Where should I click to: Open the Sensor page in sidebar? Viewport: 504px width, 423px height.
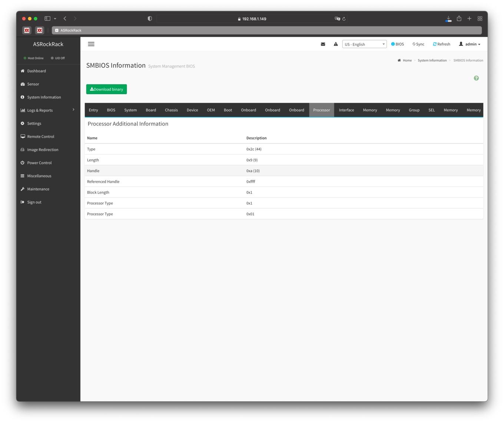point(33,84)
